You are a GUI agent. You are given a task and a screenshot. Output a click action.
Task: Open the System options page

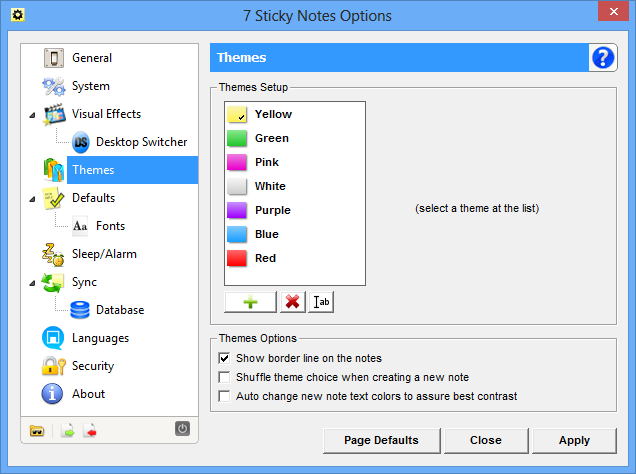(x=91, y=86)
